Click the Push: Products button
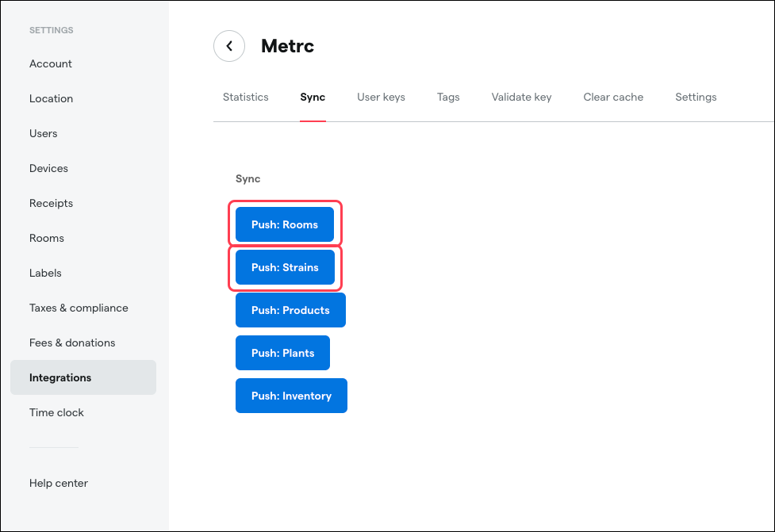This screenshot has height=532, width=775. pyautogui.click(x=290, y=310)
